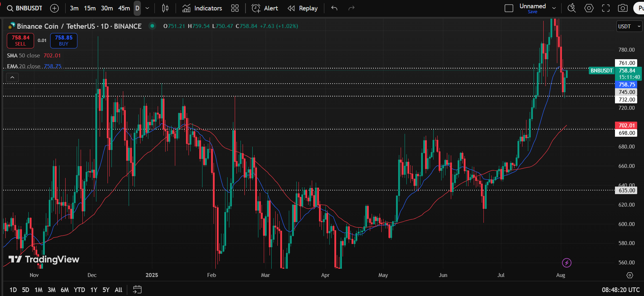The height and width of the screenshot is (296, 644).
Task: Open the candlestick chart type selector
Action: coord(165,8)
